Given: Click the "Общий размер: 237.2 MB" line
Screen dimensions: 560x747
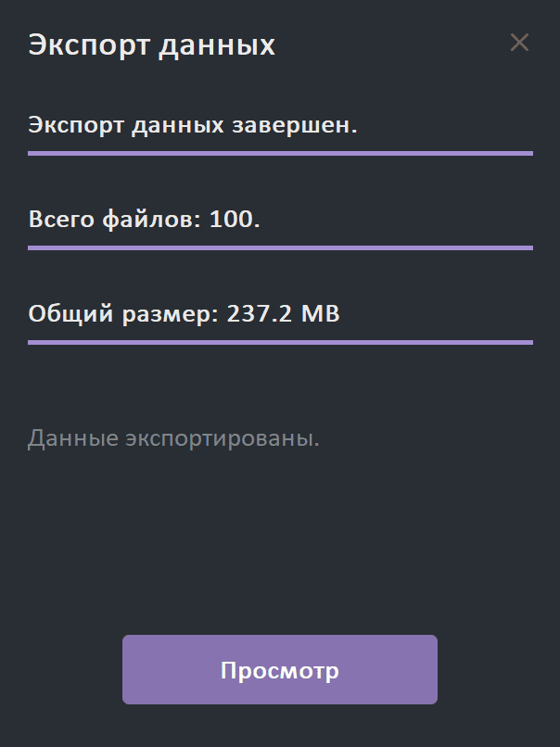Looking at the screenshot, I should click(x=185, y=314).
